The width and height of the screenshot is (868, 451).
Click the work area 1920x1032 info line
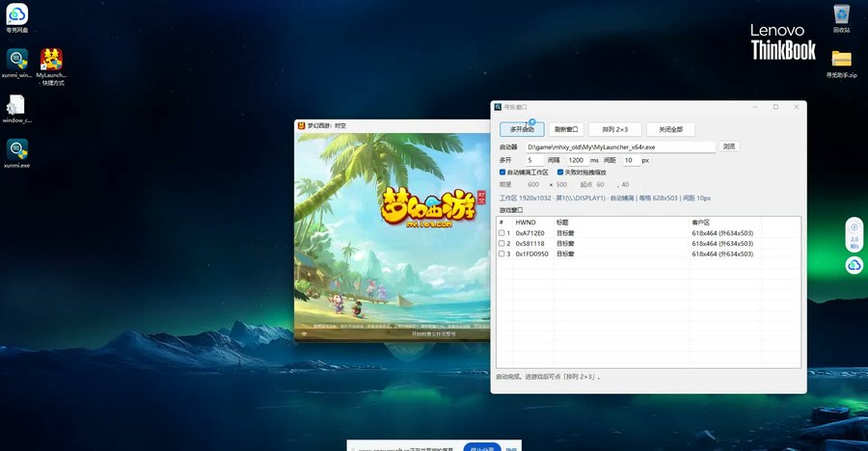[605, 199]
